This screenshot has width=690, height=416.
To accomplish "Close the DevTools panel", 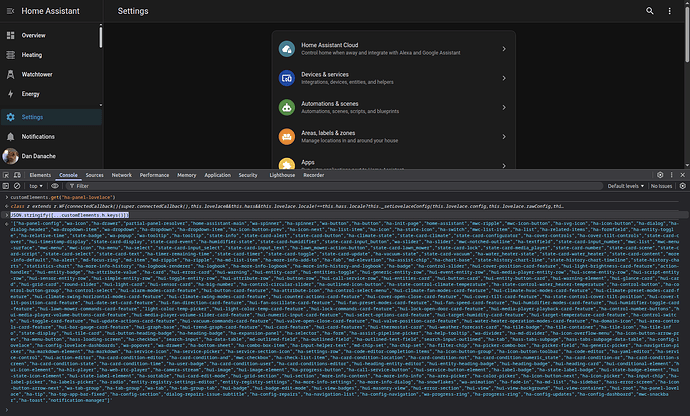I will coord(683,175).
